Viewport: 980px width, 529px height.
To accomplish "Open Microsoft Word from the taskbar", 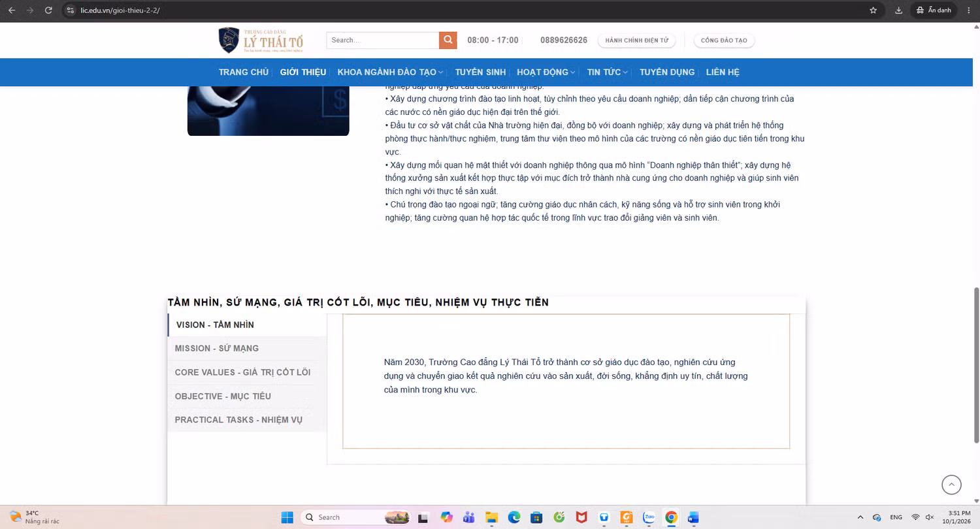I will pyautogui.click(x=693, y=517).
